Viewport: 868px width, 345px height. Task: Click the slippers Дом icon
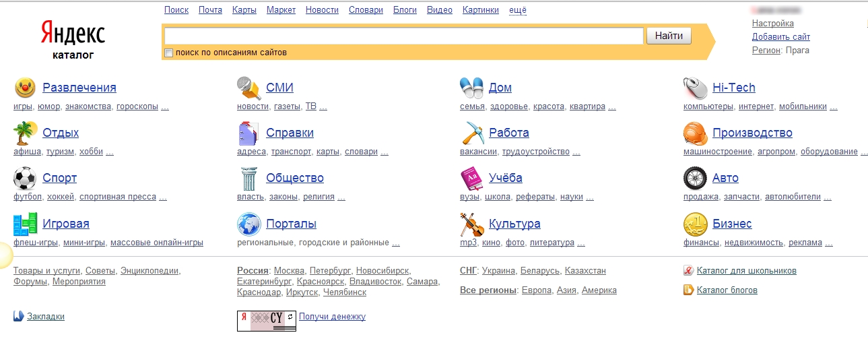pyautogui.click(x=471, y=88)
